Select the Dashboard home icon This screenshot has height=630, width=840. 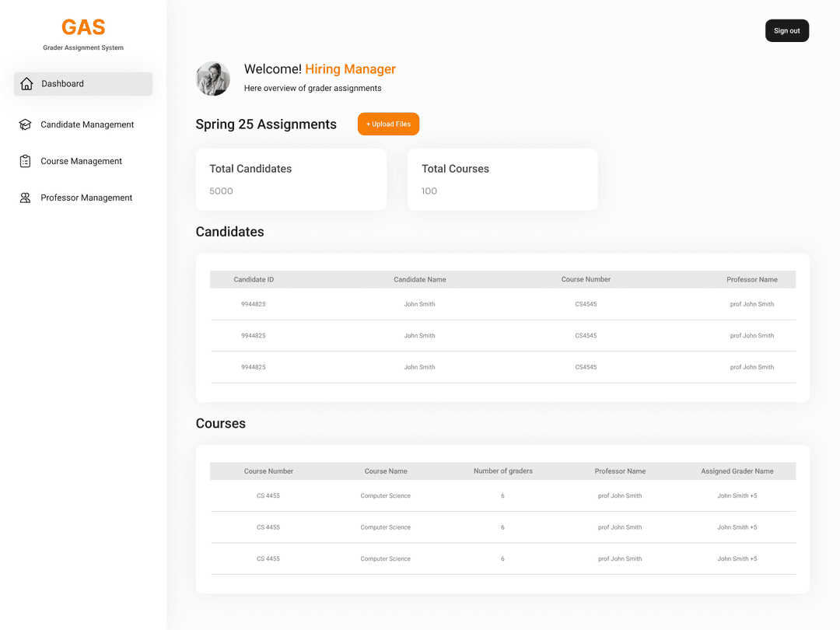(26, 83)
